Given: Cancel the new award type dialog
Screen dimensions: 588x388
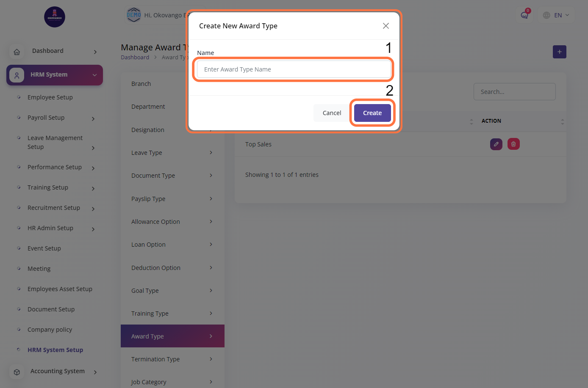Looking at the screenshot, I should (332, 113).
